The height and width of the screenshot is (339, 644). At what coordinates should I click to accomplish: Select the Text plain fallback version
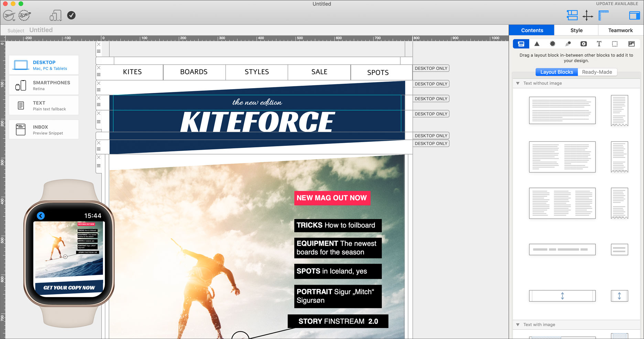(44, 106)
